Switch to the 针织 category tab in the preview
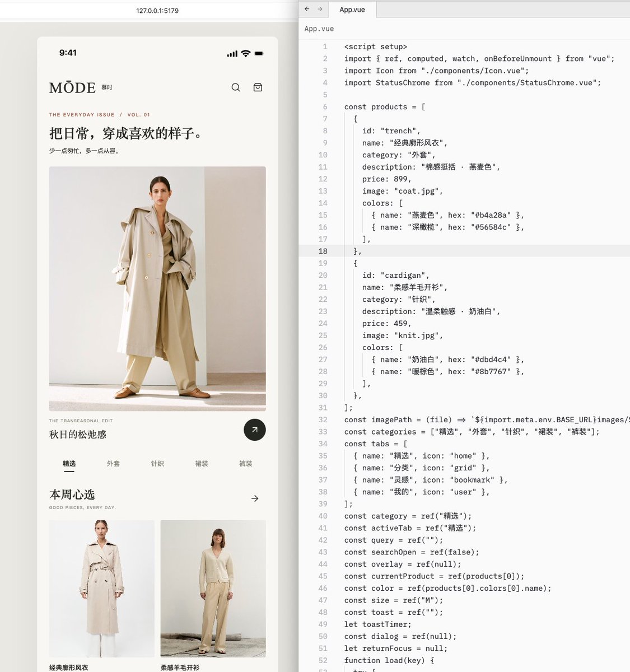This screenshot has width=630, height=672. click(x=157, y=464)
